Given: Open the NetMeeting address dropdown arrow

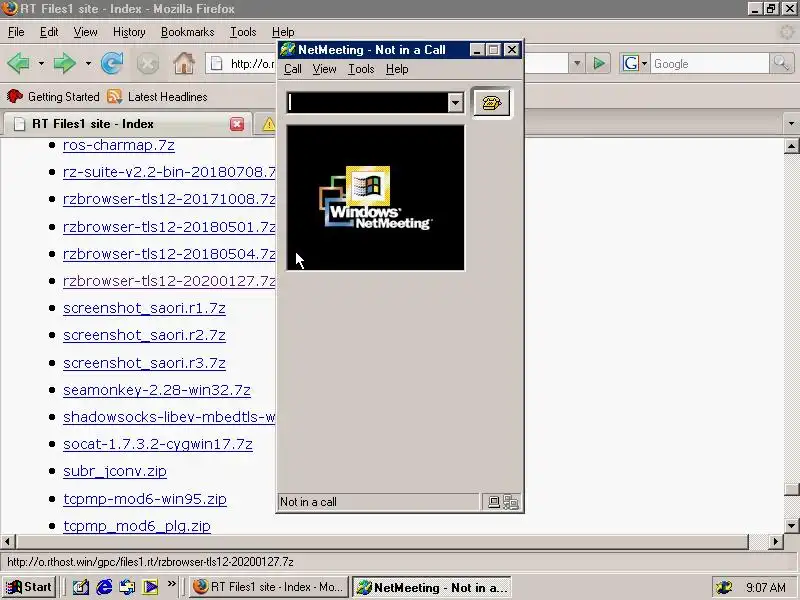Looking at the screenshot, I should coord(455,103).
